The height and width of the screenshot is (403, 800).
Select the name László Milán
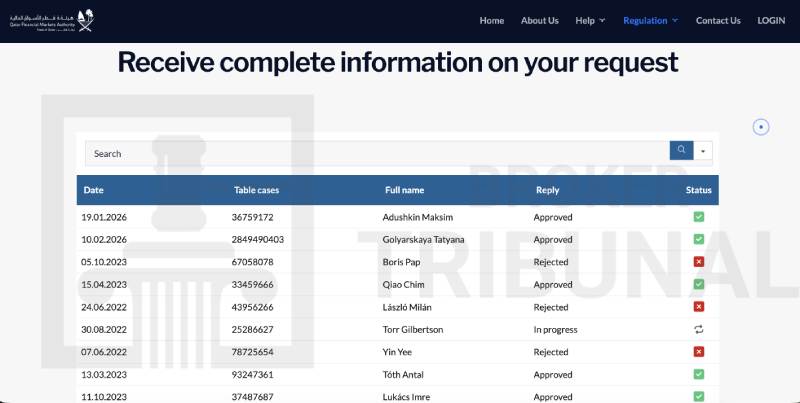pyautogui.click(x=407, y=307)
